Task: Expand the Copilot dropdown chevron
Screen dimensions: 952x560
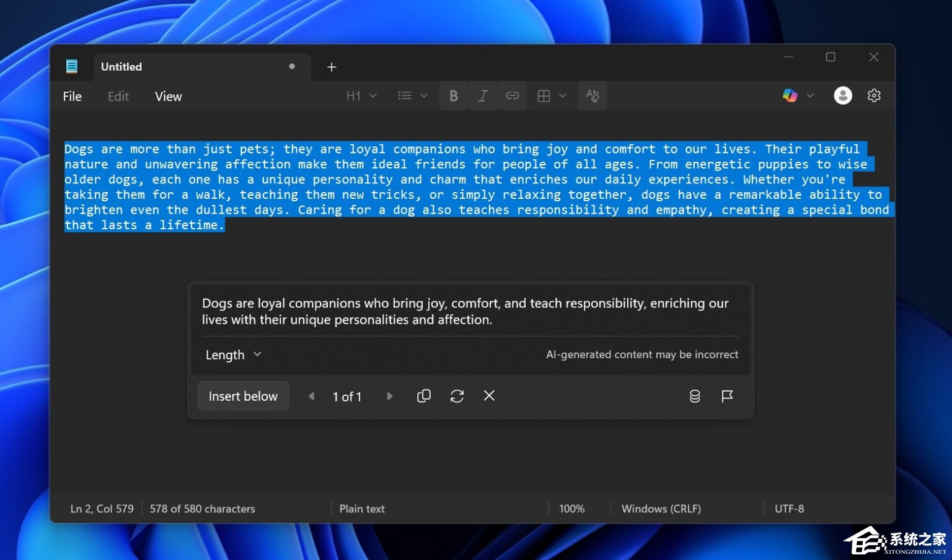Action: click(810, 95)
